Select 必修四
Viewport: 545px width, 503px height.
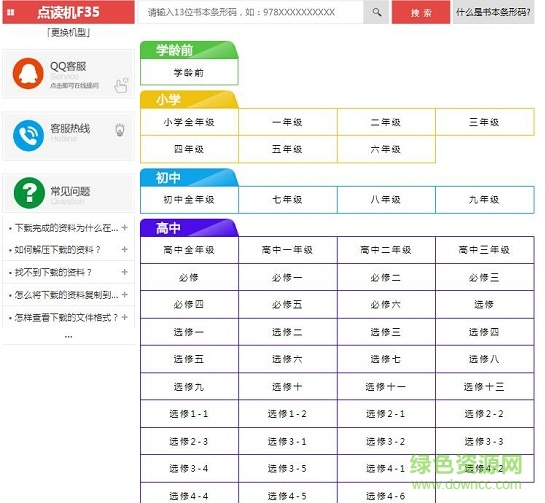(189, 305)
